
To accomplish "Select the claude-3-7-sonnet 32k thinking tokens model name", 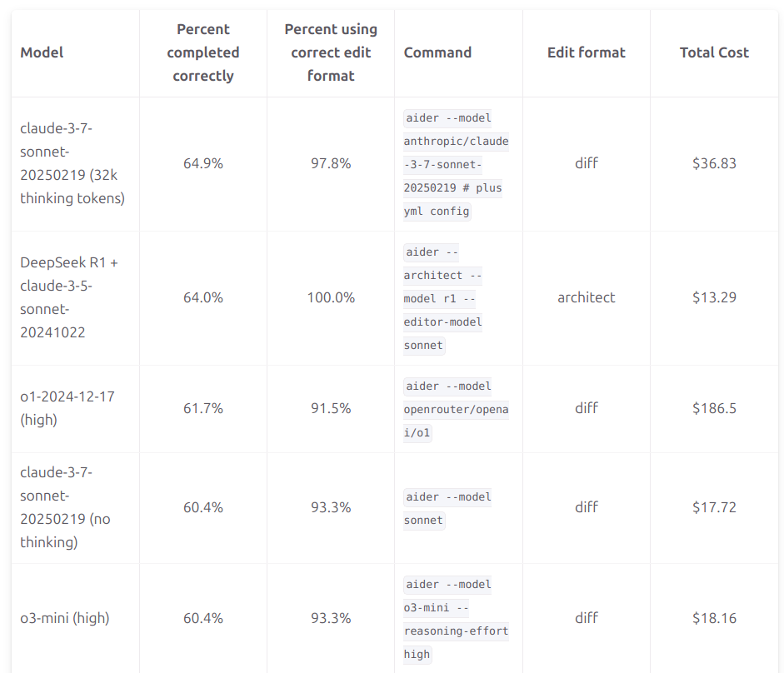I will point(72,163).
